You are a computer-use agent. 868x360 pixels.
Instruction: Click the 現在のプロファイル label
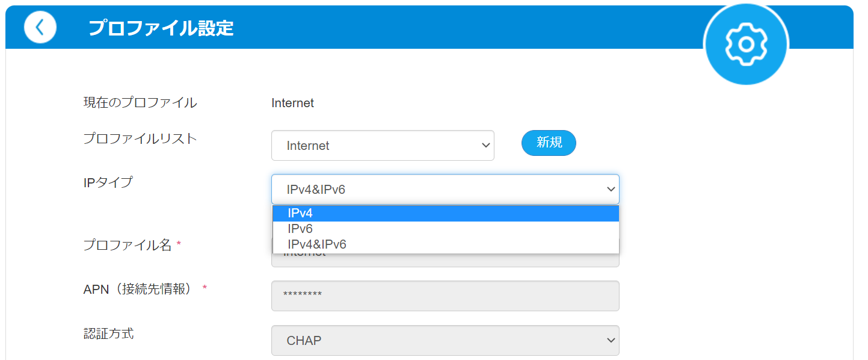[x=140, y=103]
